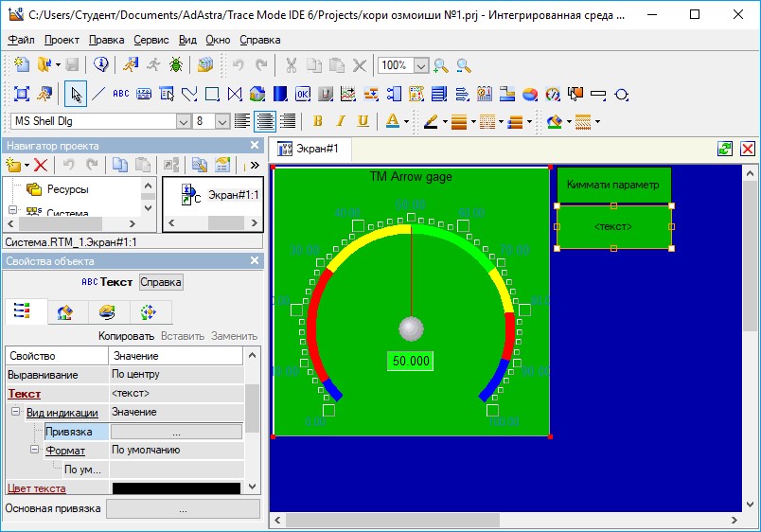Click the Справка button
Image resolution: width=761 pixels, height=532 pixels.
click(161, 282)
